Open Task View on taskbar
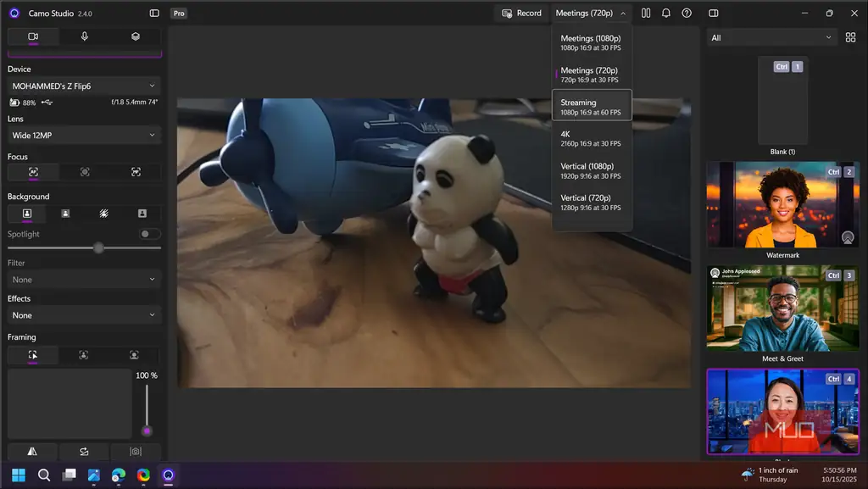868x489 pixels. tap(70, 475)
